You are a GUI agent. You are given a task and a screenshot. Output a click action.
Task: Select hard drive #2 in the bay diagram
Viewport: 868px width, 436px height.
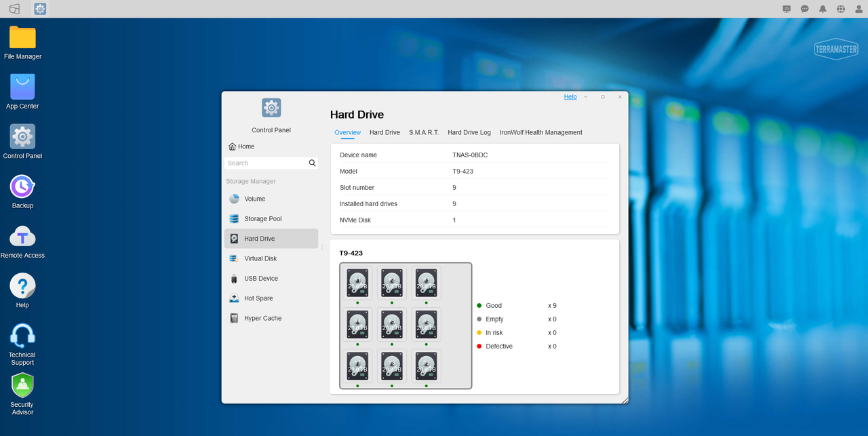click(392, 283)
